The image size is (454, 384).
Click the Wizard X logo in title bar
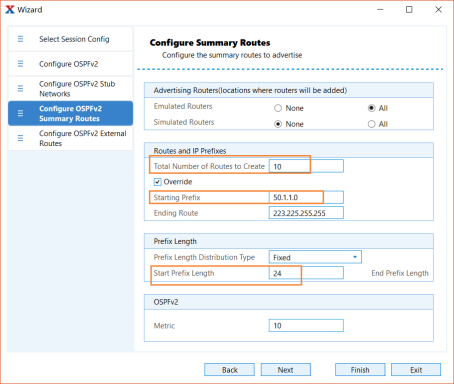(x=10, y=10)
